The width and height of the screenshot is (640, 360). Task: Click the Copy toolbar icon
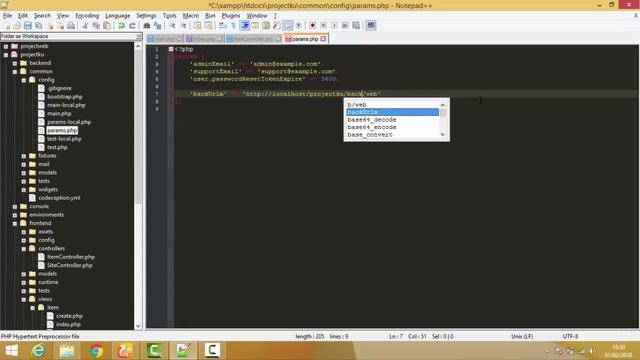coord(96,25)
